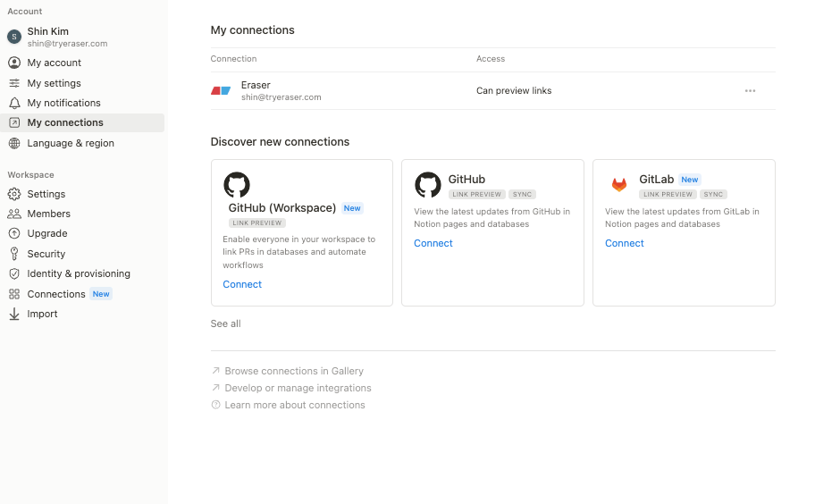Image resolution: width=815 pixels, height=504 pixels.
Task: Click the SYNC tag on GitLab card
Action: pos(713,194)
